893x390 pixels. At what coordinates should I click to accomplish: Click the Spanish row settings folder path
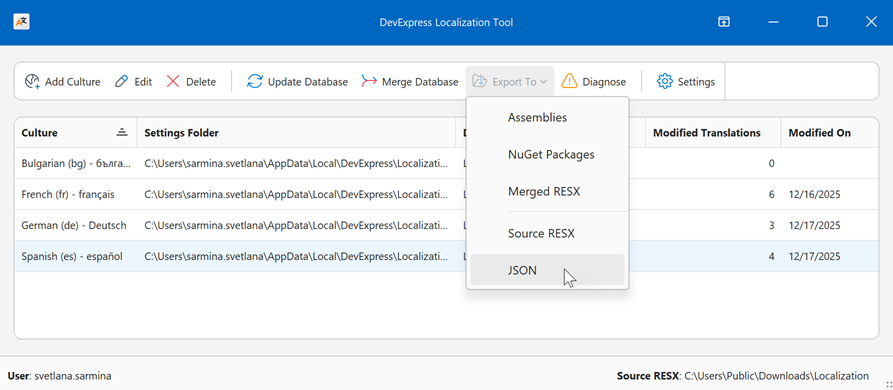pos(296,256)
